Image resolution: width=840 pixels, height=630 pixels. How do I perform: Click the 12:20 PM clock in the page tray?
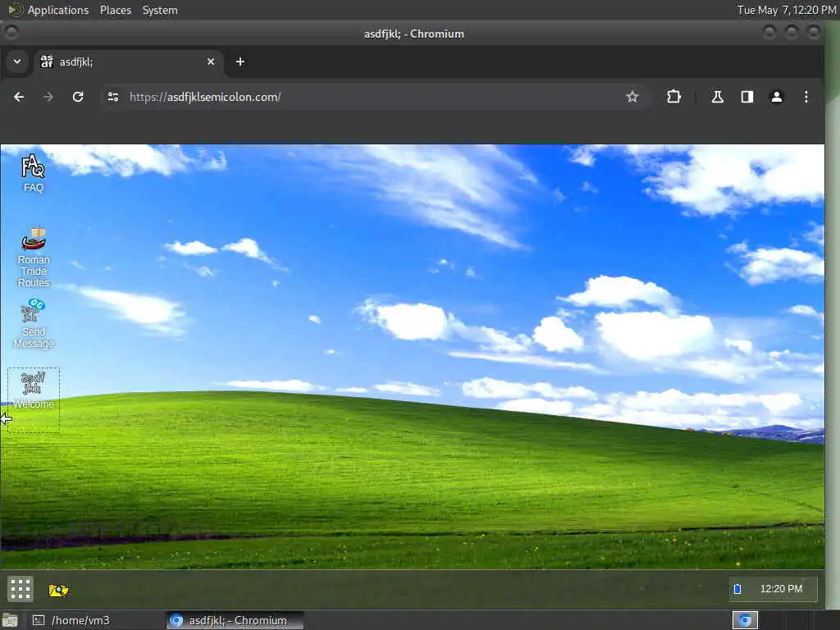click(x=781, y=589)
